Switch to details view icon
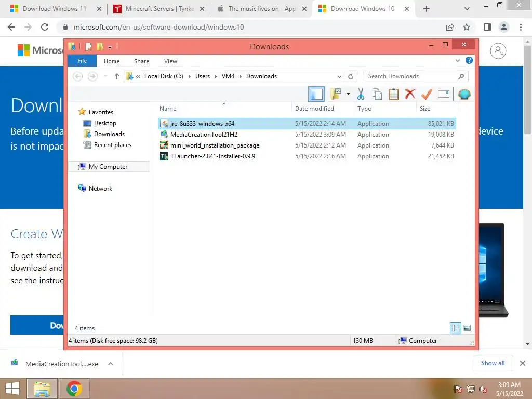Viewport: 532px width, 399px height. [x=456, y=328]
